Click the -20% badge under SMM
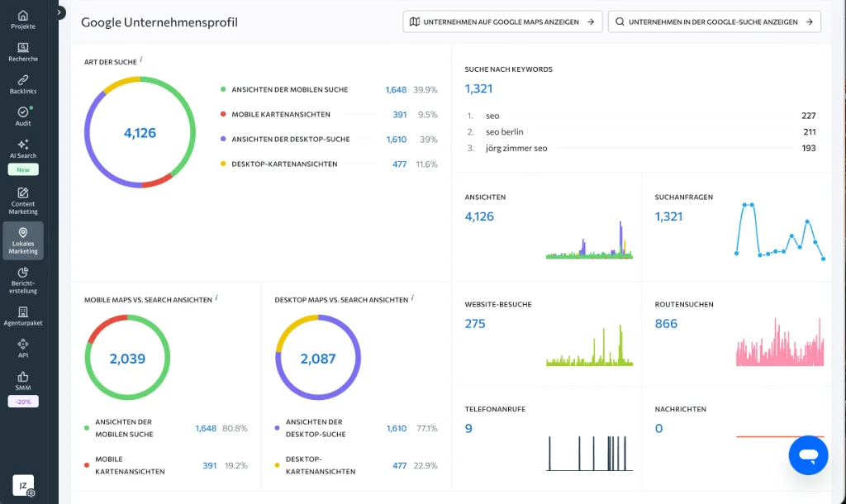 pos(23,402)
